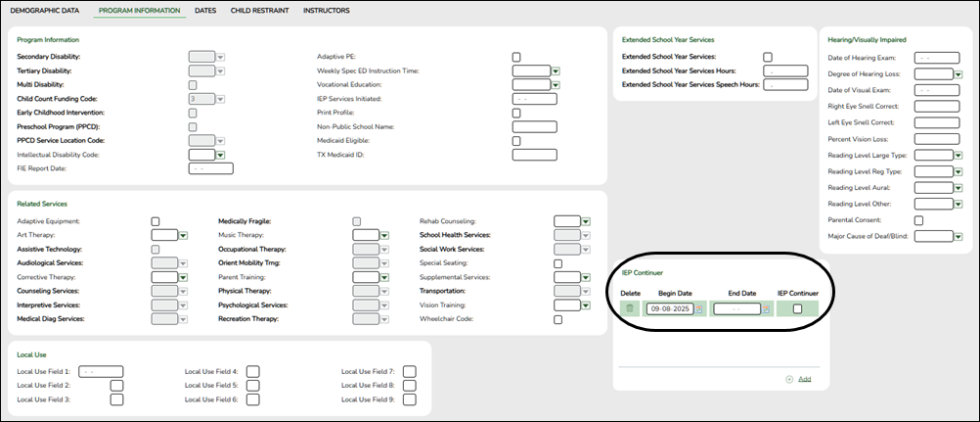Focus the Percent Vision Loss field
This screenshot has height=422, width=980.
pyautogui.click(x=937, y=139)
